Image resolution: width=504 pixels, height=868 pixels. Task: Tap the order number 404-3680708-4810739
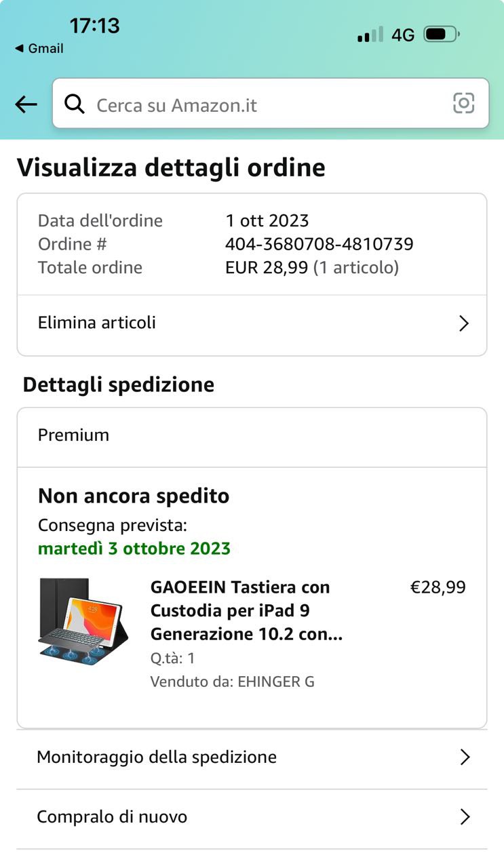coord(319,244)
